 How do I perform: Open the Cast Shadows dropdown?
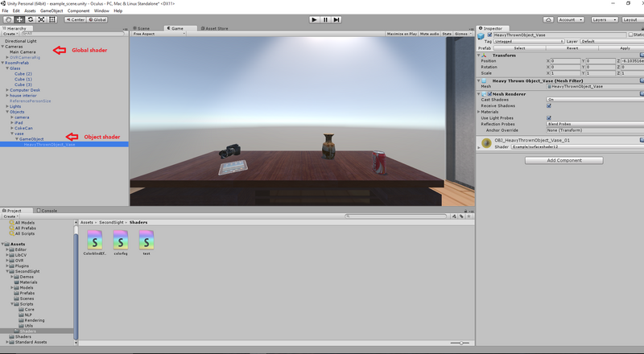[x=595, y=100]
